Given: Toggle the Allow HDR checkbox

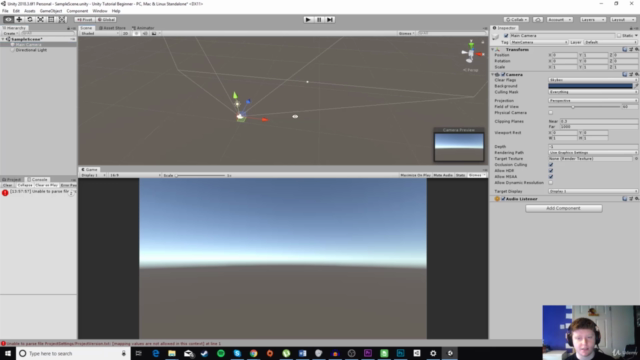Looking at the screenshot, I should coord(551,171).
